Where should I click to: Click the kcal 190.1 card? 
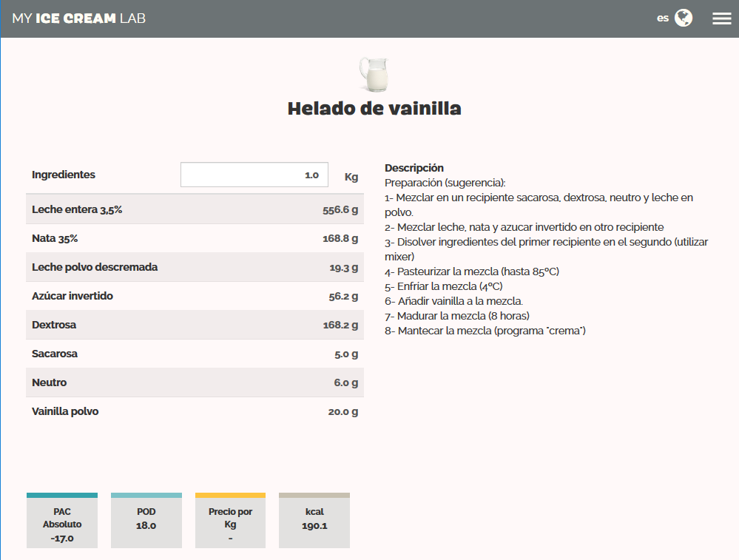tap(314, 520)
